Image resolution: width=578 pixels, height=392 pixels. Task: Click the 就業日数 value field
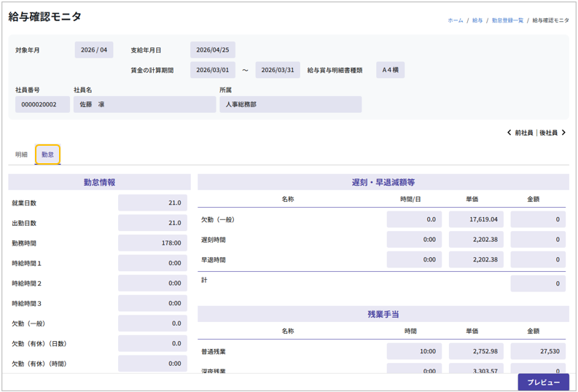tap(152, 203)
